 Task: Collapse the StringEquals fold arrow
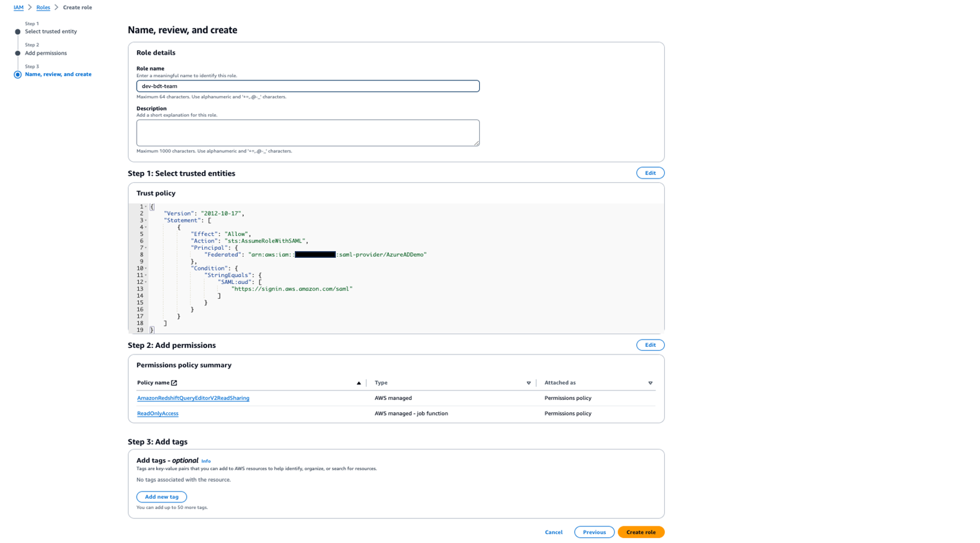pyautogui.click(x=146, y=275)
